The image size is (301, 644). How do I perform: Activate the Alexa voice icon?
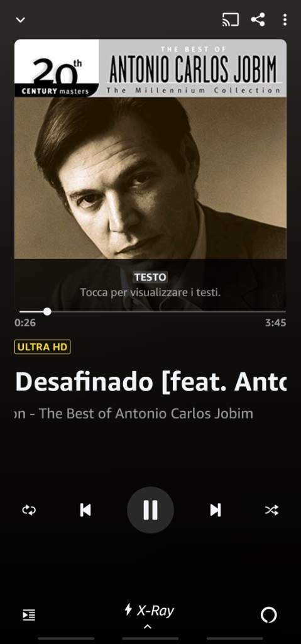(x=268, y=615)
